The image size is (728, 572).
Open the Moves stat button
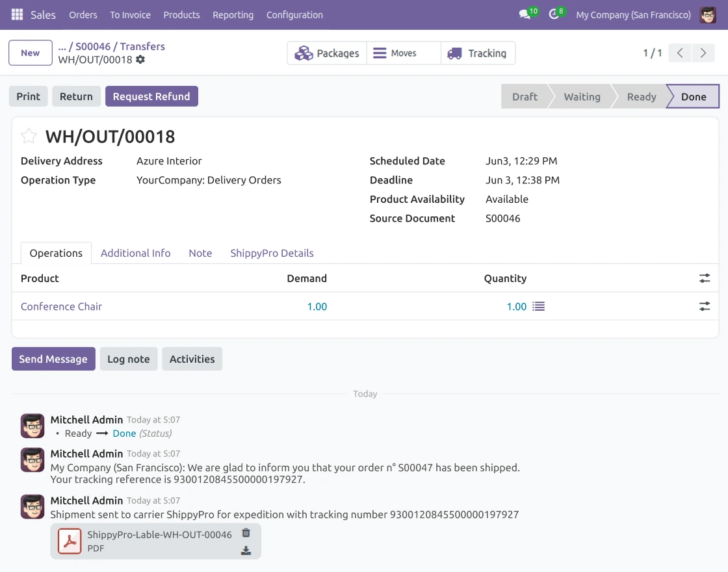[404, 53]
